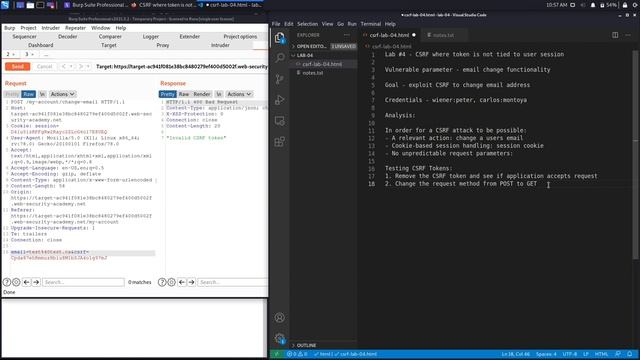Go to previous match in response search
This screenshot has height=360, width=640.
tap(182, 282)
